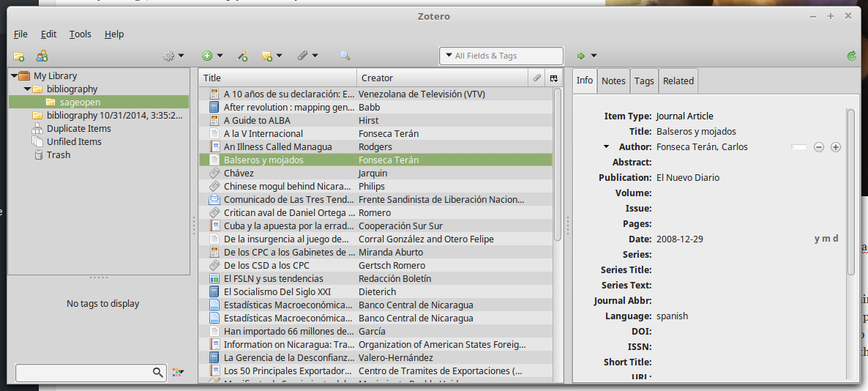This screenshot has width=868, height=391.
Task: Open the File menu
Action: [20, 34]
